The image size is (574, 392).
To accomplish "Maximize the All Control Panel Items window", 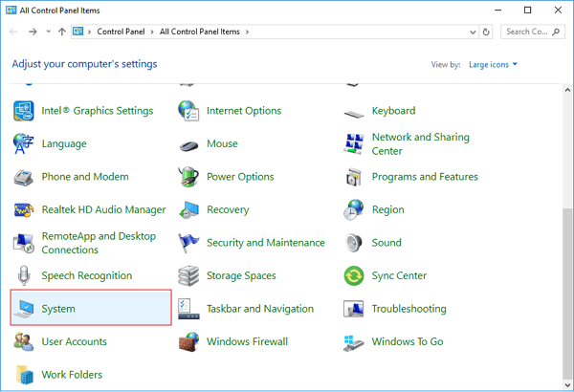I will click(x=527, y=11).
